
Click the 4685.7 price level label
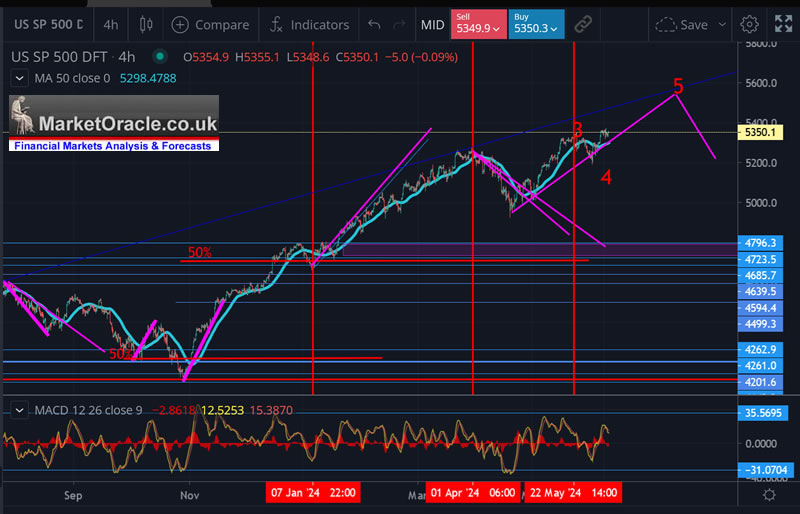click(x=760, y=276)
